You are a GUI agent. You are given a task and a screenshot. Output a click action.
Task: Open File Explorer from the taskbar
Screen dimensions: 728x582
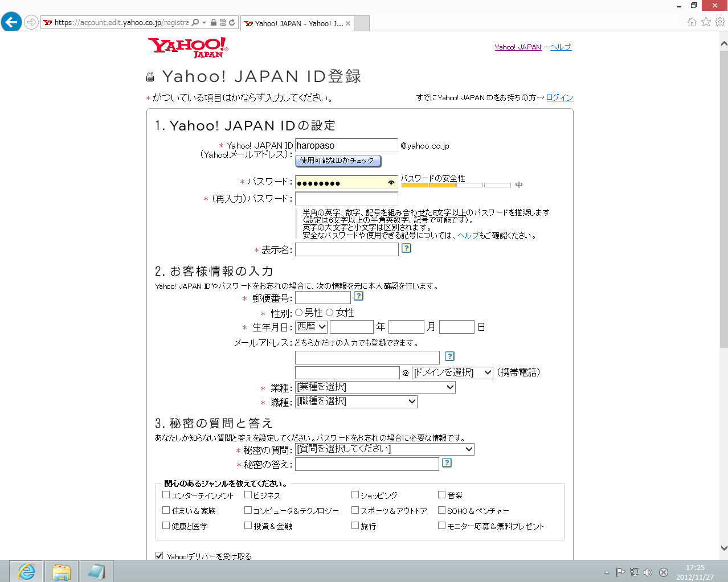(x=62, y=571)
